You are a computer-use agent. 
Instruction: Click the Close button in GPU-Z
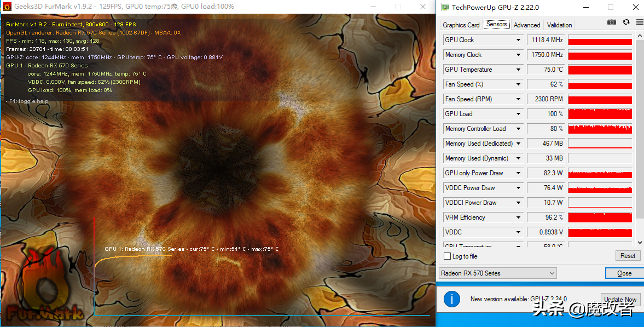[624, 273]
